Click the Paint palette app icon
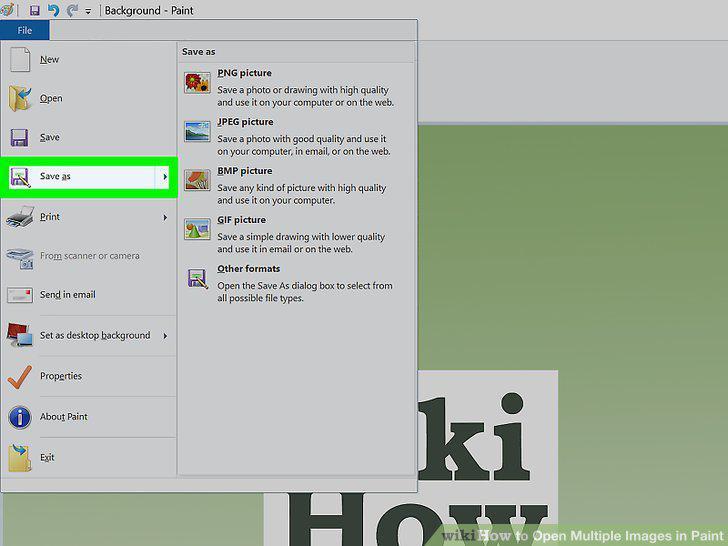 (7, 10)
